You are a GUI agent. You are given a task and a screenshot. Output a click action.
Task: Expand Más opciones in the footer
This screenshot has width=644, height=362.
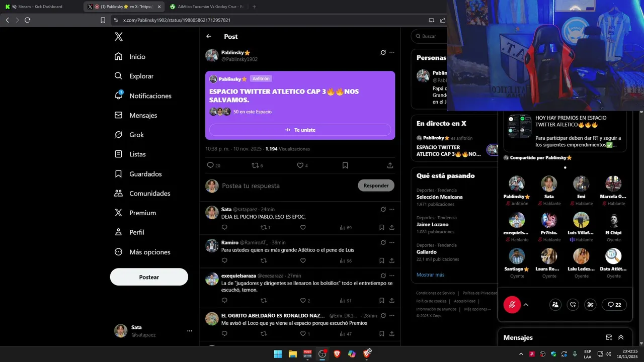476,309
